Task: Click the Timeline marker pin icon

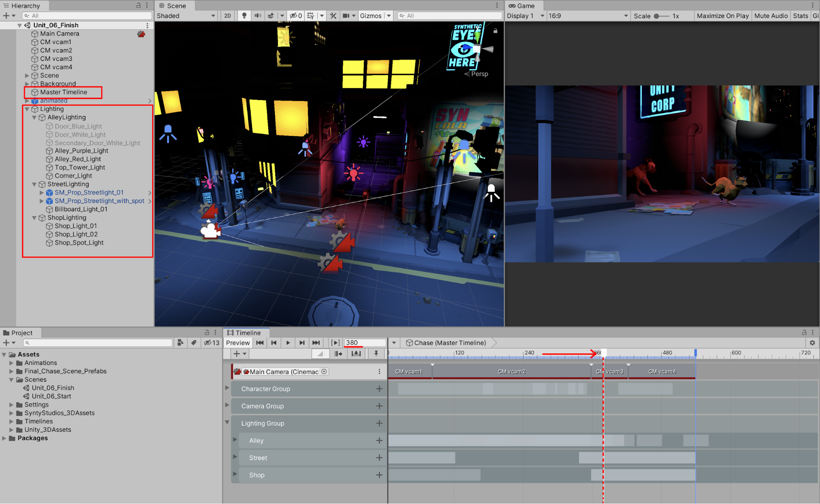Action: [376, 353]
